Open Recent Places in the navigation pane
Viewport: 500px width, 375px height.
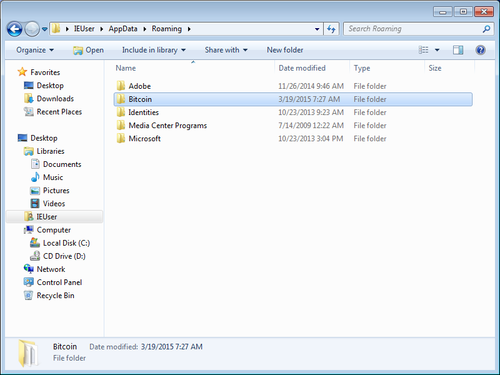tap(59, 112)
